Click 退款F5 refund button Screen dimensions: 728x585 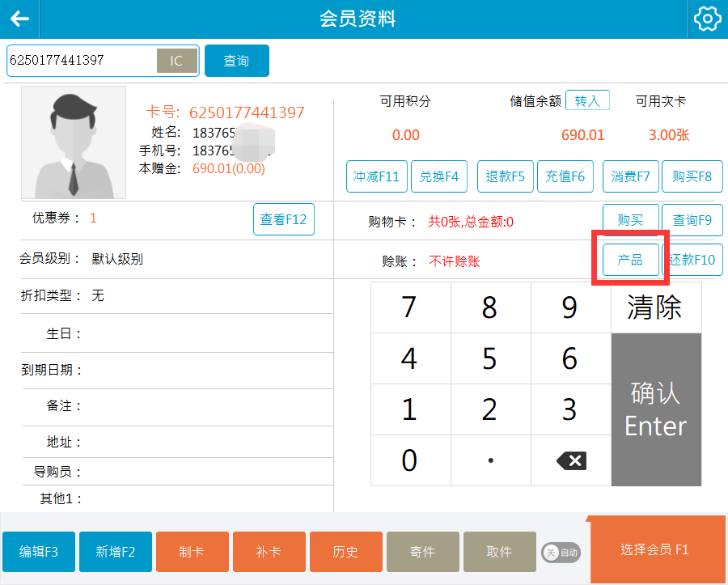tap(506, 176)
